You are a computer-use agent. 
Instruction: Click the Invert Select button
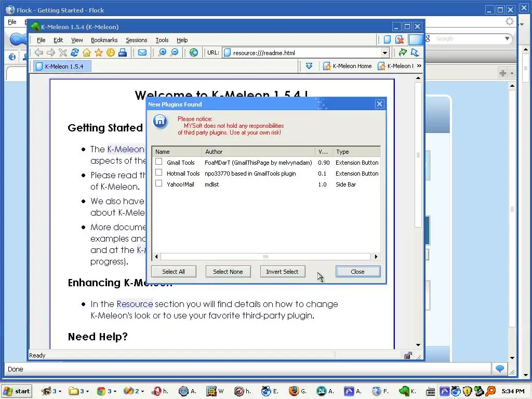click(282, 271)
